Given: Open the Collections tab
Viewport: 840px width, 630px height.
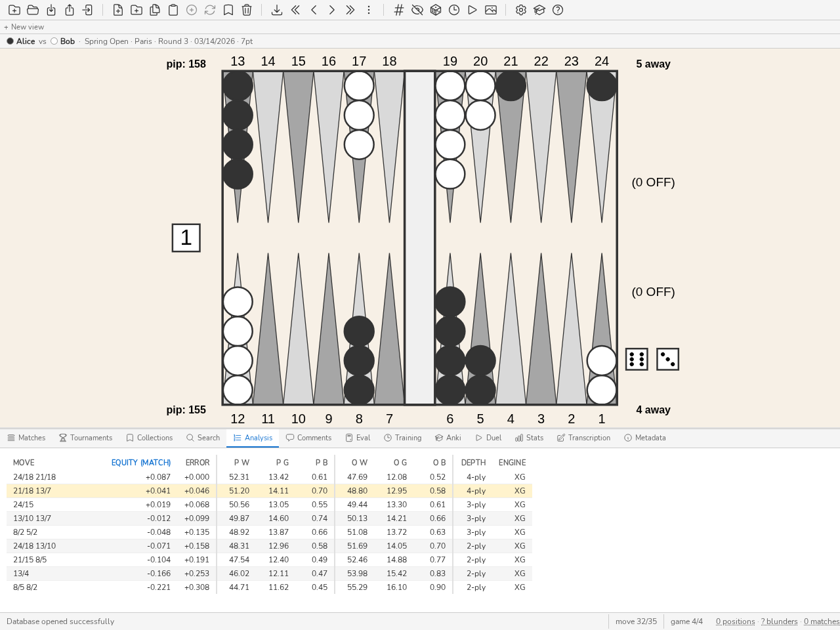Looking at the screenshot, I should 149,438.
